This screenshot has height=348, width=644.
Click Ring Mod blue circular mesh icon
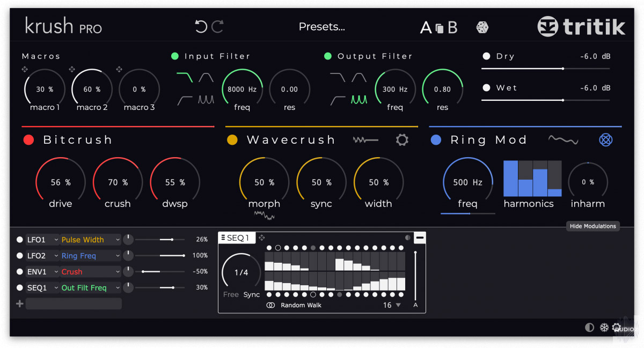tap(606, 140)
